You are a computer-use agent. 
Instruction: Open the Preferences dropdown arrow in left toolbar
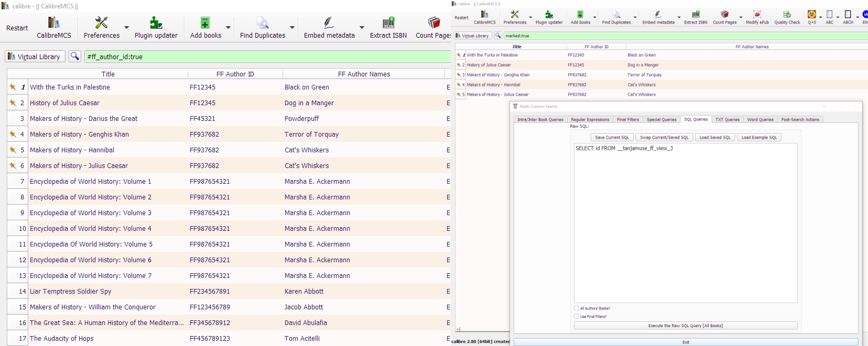(x=126, y=28)
